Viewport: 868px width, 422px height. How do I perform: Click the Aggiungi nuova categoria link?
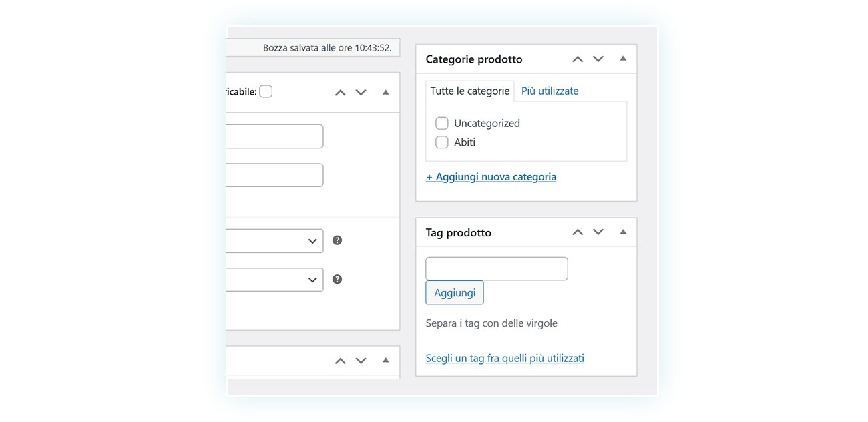coord(491,177)
